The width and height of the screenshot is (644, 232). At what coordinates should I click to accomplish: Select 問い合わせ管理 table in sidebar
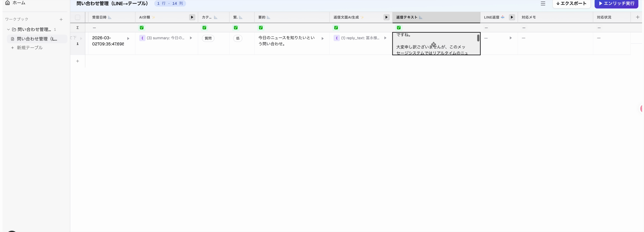(37, 39)
